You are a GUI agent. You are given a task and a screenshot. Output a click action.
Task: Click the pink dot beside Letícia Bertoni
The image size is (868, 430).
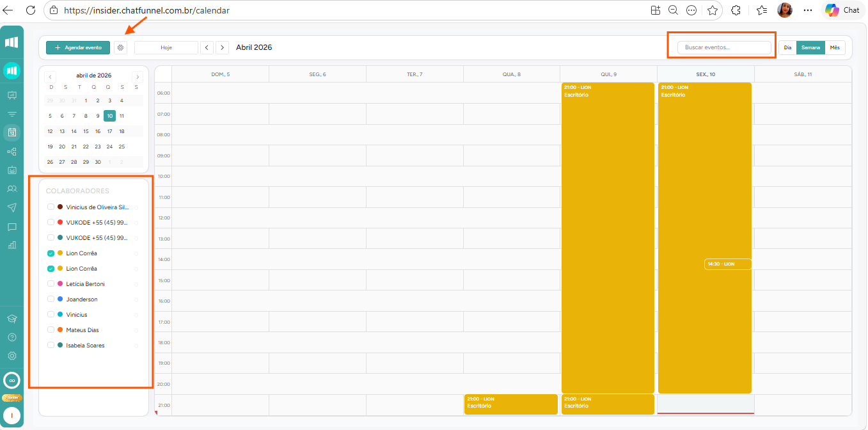[60, 284]
